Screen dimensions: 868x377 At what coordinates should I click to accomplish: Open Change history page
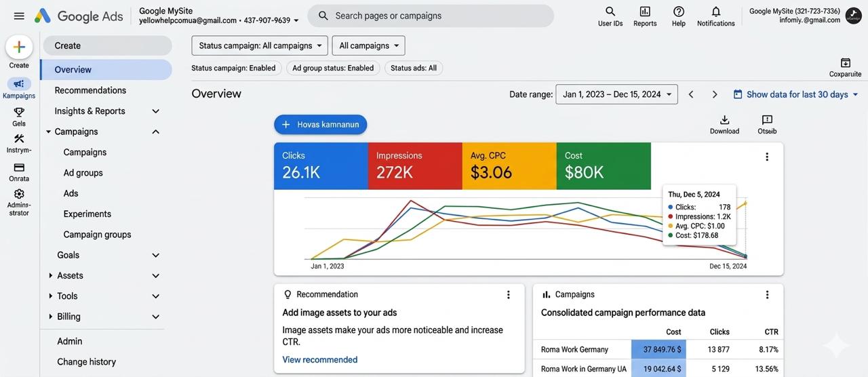pos(86,362)
